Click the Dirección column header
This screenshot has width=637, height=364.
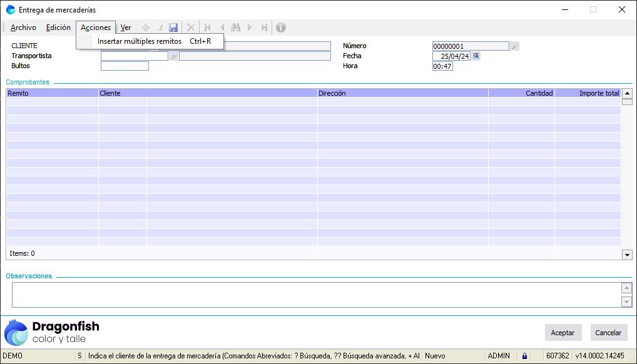point(402,93)
